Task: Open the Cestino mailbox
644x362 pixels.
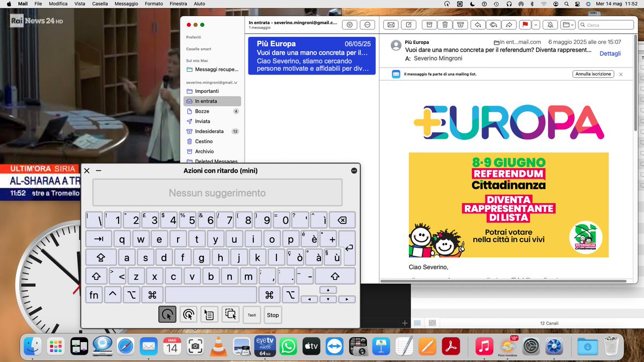Action: point(213,142)
